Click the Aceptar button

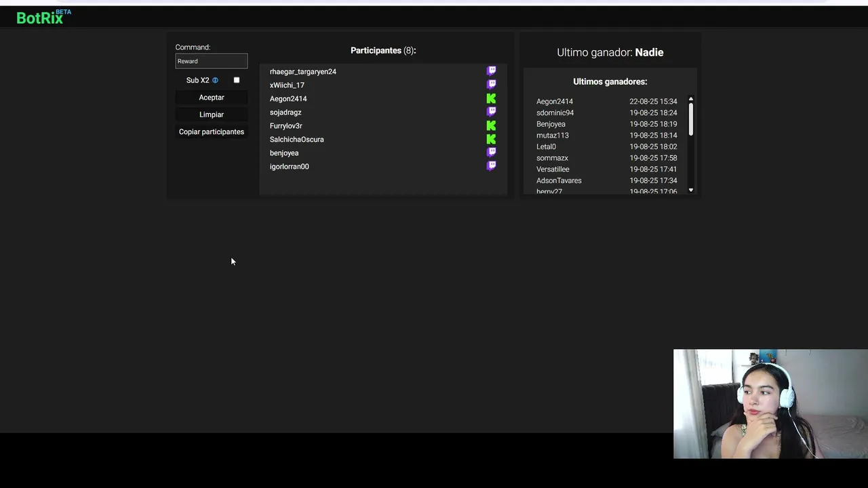[x=212, y=98]
